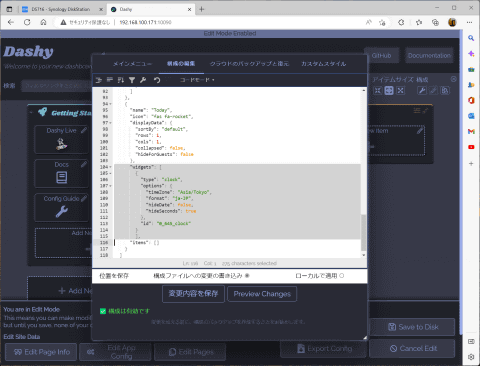Open the Documentation link
The image size is (480, 366).
429,56
